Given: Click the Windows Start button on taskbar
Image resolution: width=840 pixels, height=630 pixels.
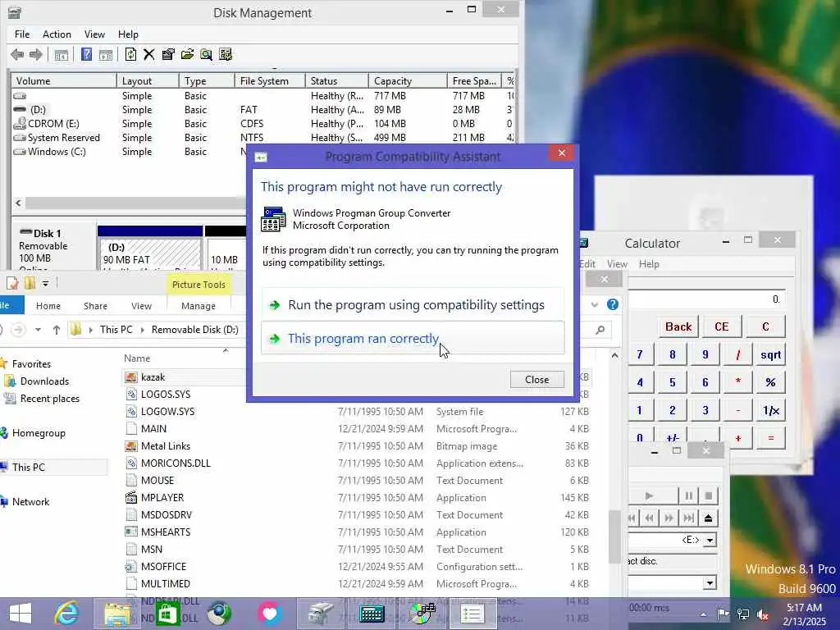Looking at the screenshot, I should pos(21,614).
